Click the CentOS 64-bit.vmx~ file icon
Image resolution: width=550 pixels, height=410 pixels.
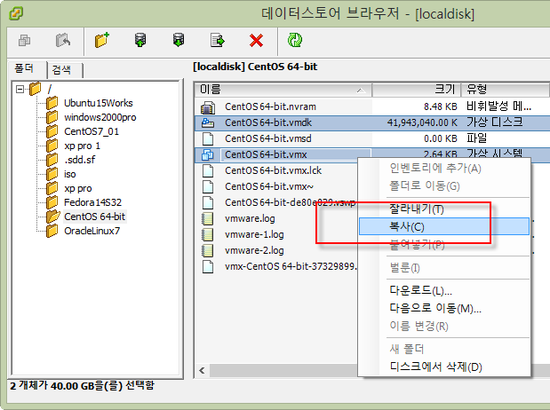click(x=208, y=186)
